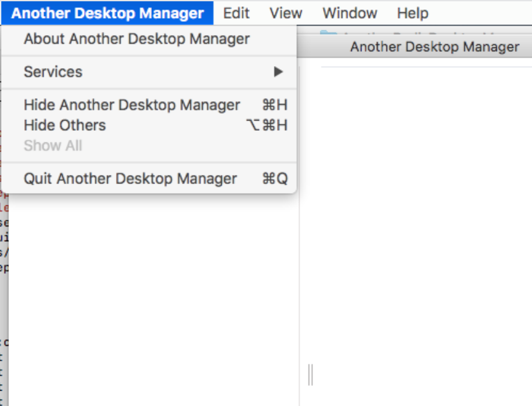Select "Hide Others"
Image resolution: width=532 pixels, height=406 pixels.
click(64, 125)
